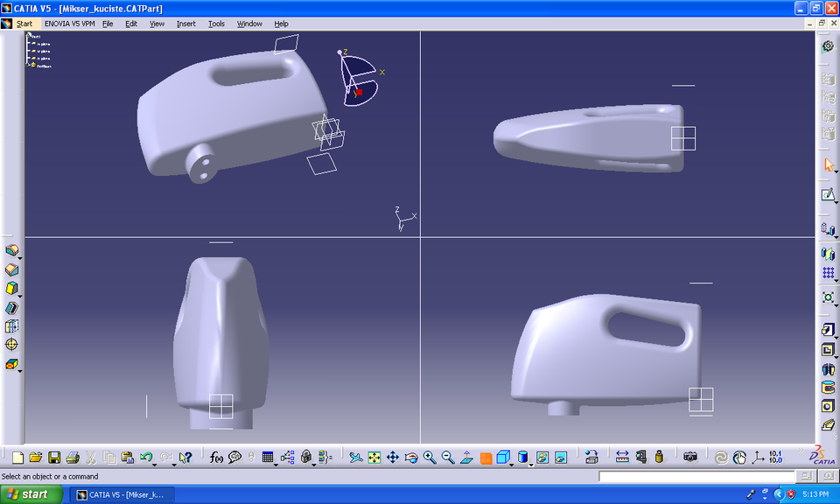Open the Insert menu
Viewport: 840px width, 504px height.
coord(185,24)
